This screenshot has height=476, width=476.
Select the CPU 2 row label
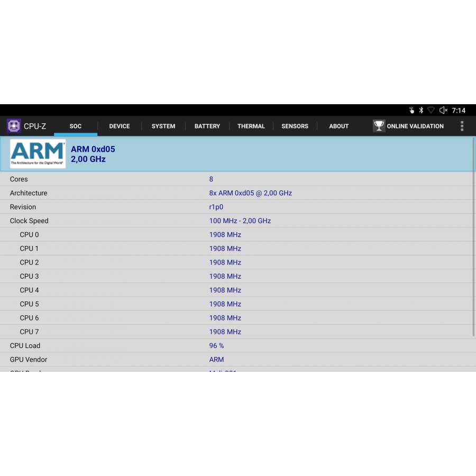pos(29,262)
